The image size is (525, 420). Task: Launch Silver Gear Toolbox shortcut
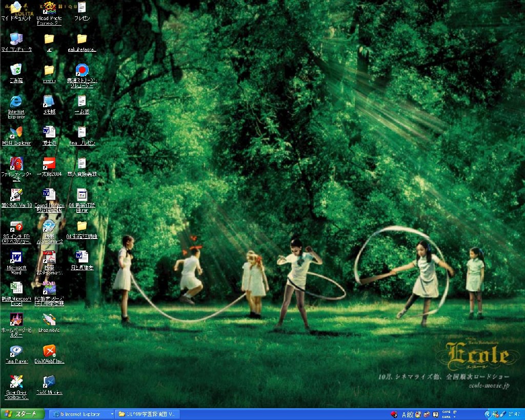pyautogui.click(x=16, y=387)
